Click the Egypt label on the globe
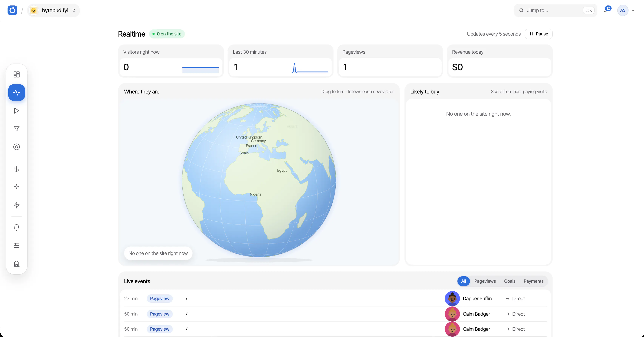Viewport: 644px width, 337px height. (282, 170)
